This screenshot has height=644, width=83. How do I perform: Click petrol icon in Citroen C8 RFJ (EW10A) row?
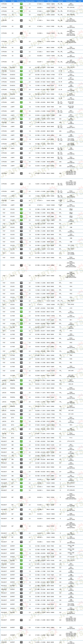21,8
